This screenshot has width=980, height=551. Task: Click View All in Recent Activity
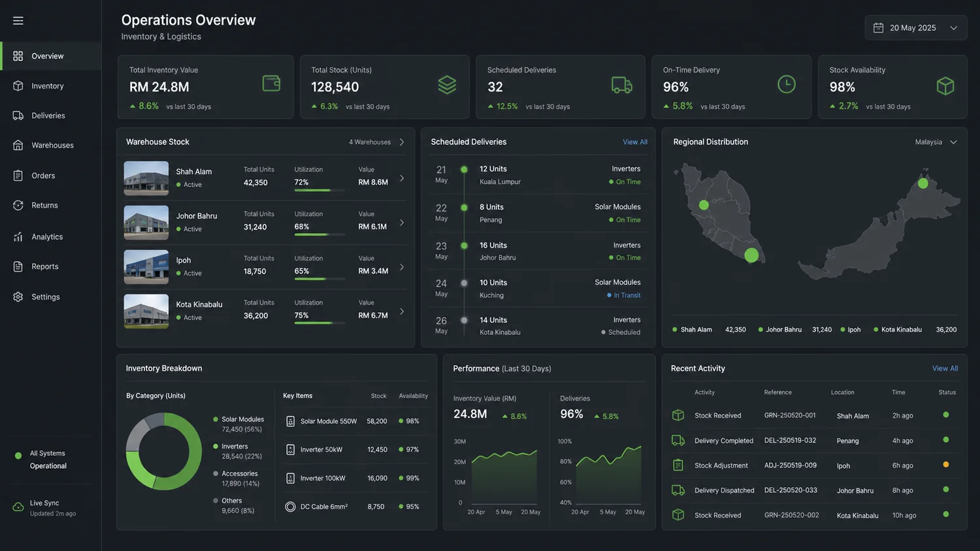pyautogui.click(x=945, y=369)
